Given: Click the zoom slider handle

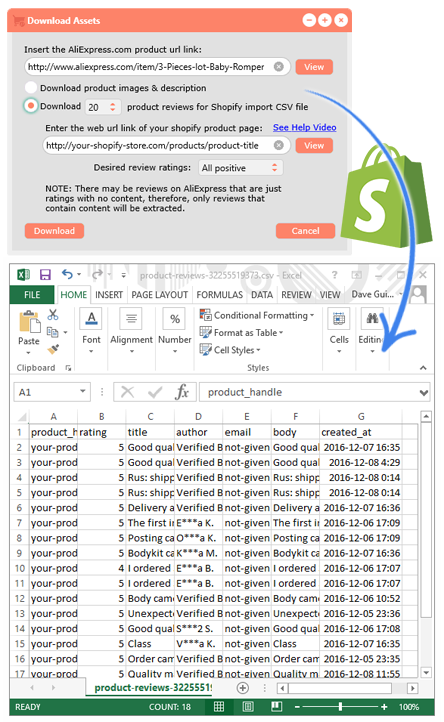Looking at the screenshot, I should (x=340, y=707).
